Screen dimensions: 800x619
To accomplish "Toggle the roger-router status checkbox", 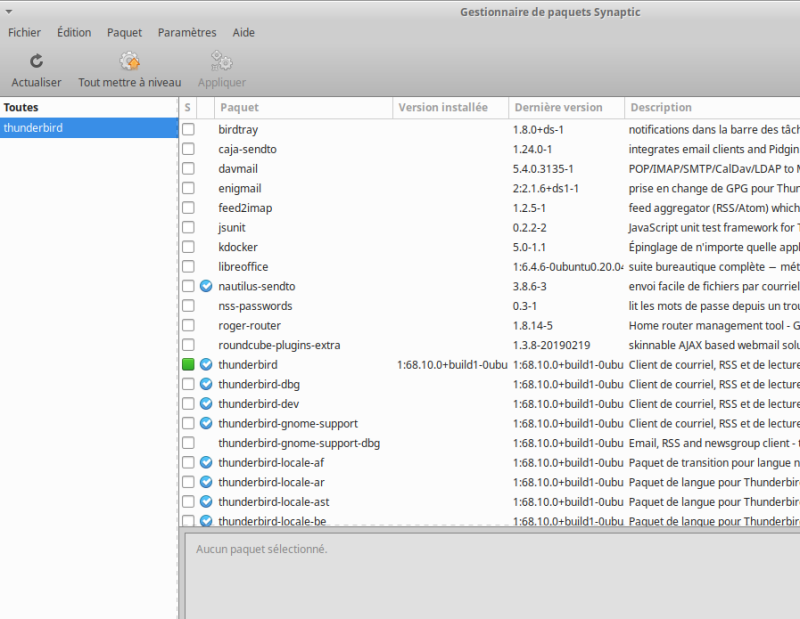I will (x=188, y=325).
